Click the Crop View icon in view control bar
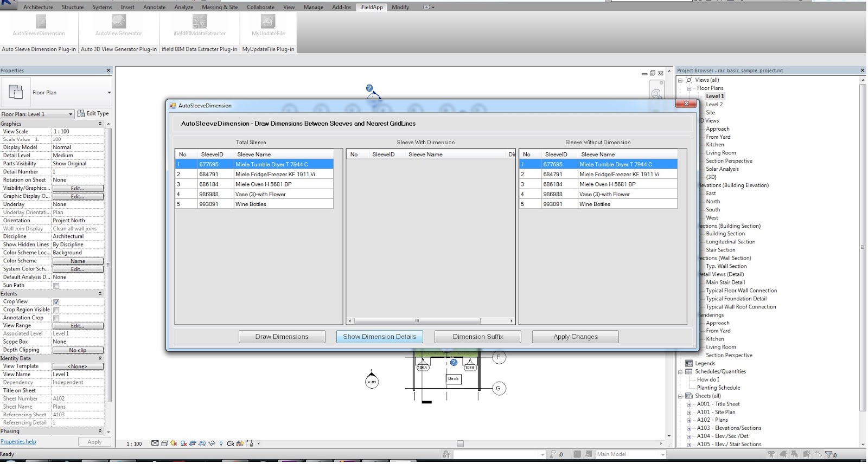The width and height of the screenshot is (868, 470). click(193, 443)
